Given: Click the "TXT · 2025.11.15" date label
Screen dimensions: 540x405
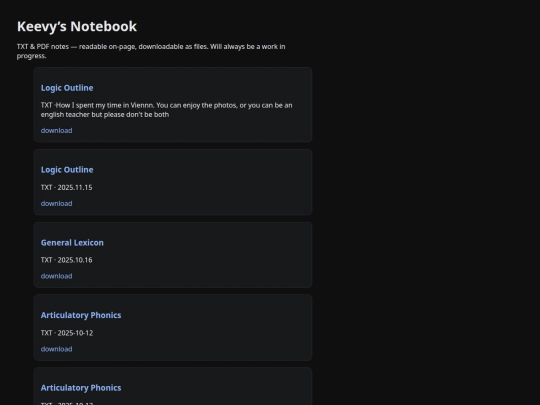Looking at the screenshot, I should click(66, 187).
